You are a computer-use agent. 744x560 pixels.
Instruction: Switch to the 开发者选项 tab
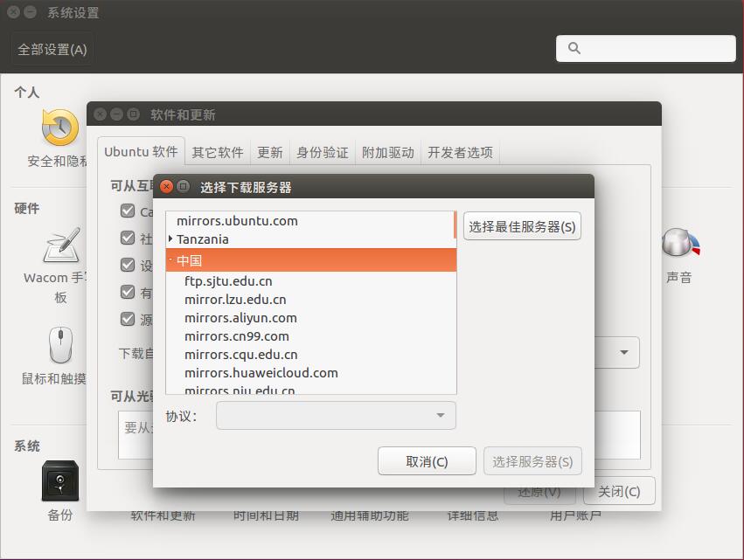[460, 152]
